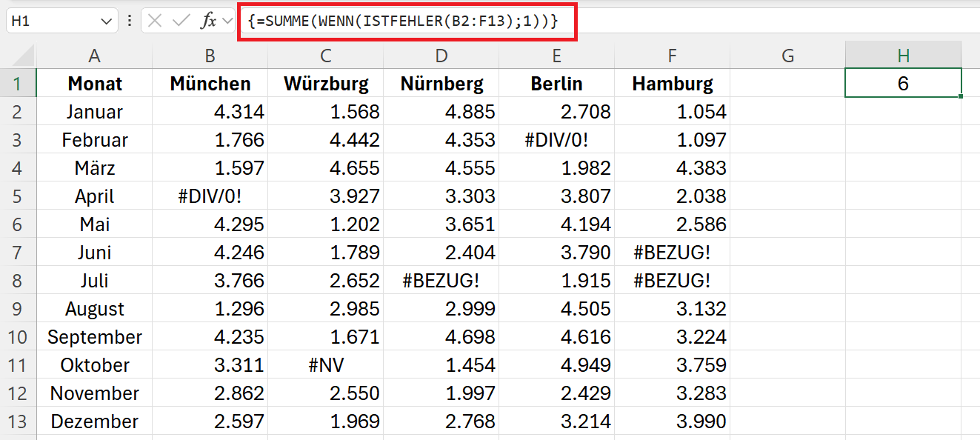Expand the fx function chevron
980x440 pixels.
[227, 21]
